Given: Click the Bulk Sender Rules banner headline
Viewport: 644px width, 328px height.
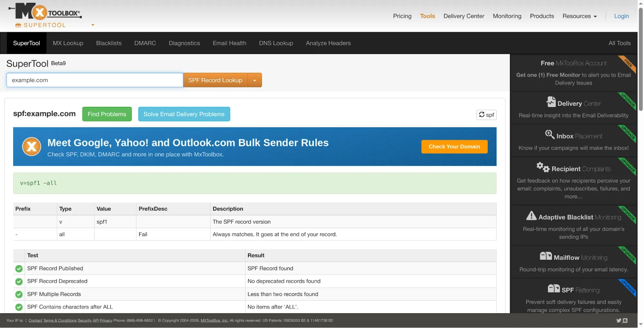Looking at the screenshot, I should click(x=188, y=143).
